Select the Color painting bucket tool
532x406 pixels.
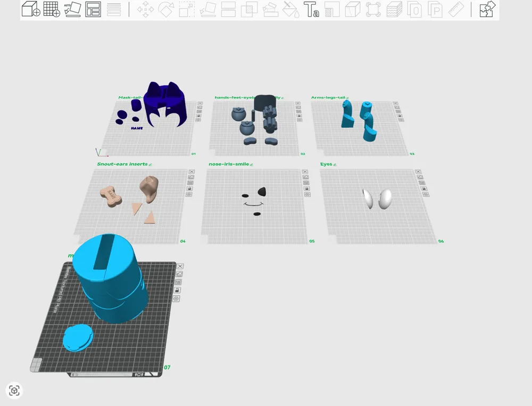pyautogui.click(x=291, y=10)
